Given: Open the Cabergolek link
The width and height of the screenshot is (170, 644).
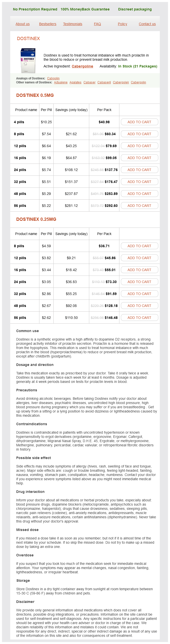Looking at the screenshot, I should [121, 82].
